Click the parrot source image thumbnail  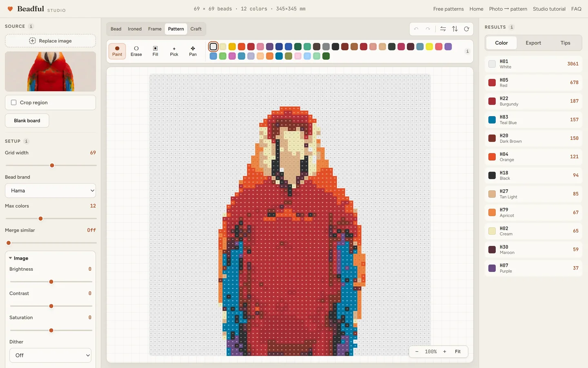click(50, 72)
